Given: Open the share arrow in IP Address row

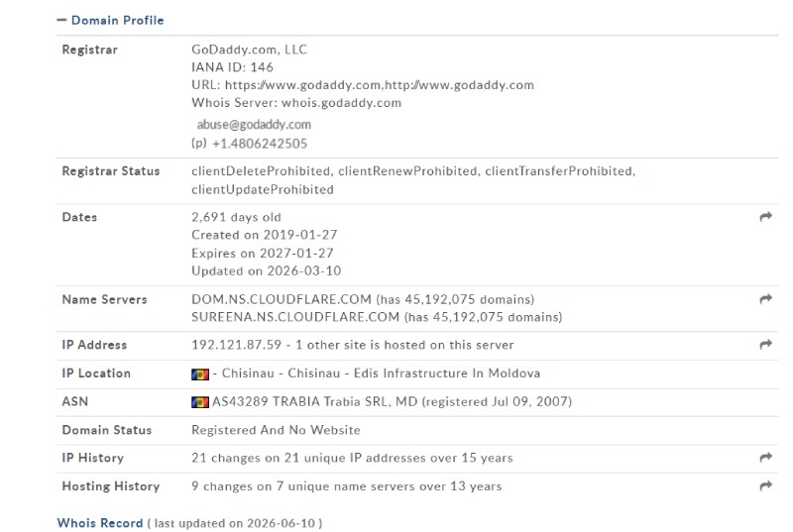Looking at the screenshot, I should [x=765, y=345].
